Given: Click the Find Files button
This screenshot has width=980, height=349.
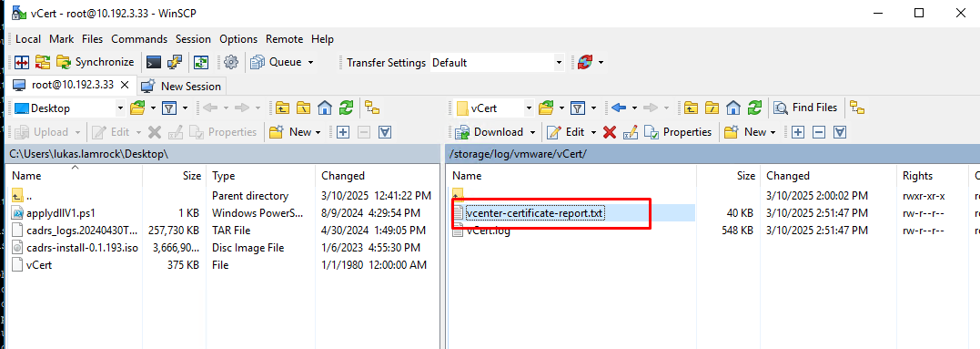Looking at the screenshot, I should [805, 108].
